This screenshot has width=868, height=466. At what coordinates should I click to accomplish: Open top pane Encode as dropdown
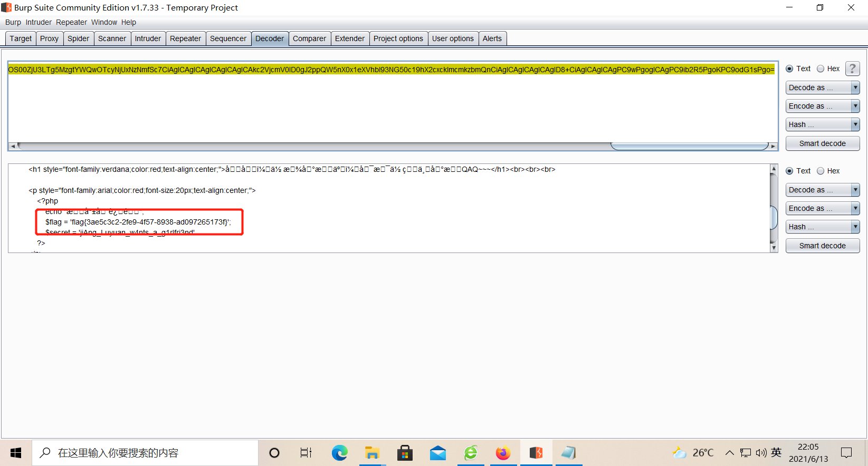[x=823, y=106]
